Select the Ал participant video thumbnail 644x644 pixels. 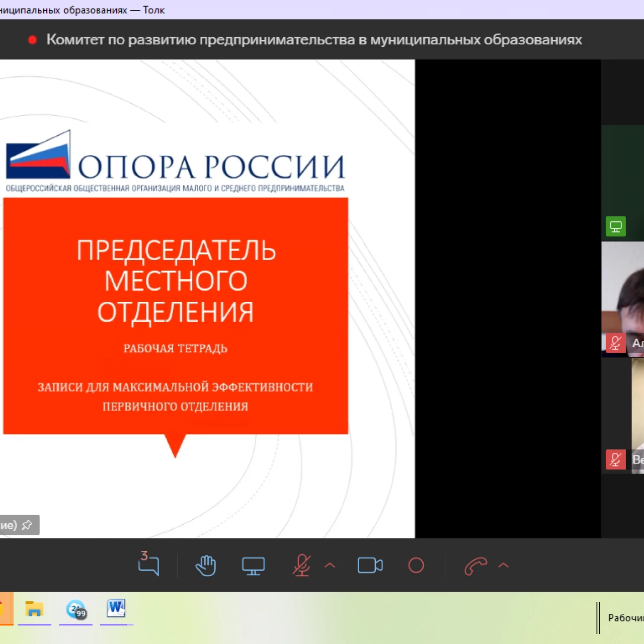coord(623,299)
